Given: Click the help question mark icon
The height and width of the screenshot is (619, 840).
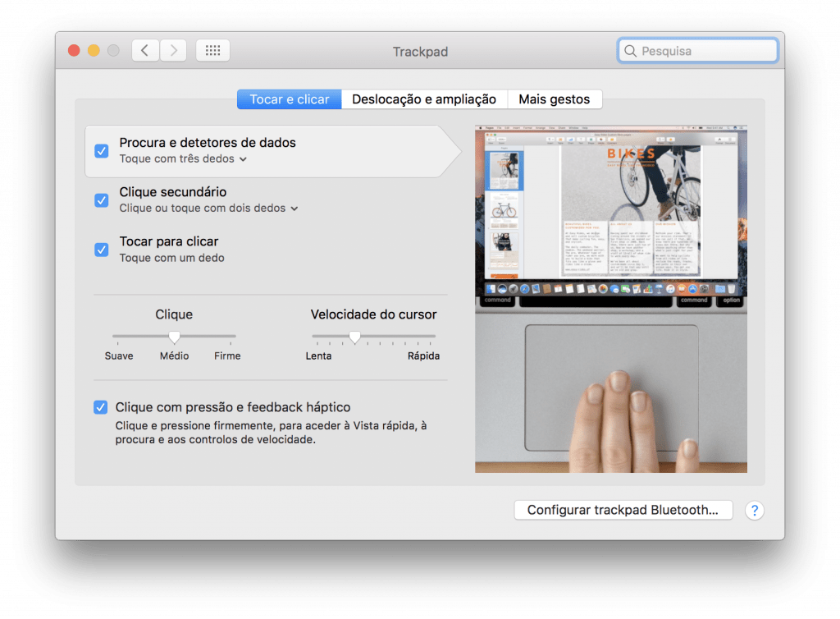Looking at the screenshot, I should tap(754, 510).
